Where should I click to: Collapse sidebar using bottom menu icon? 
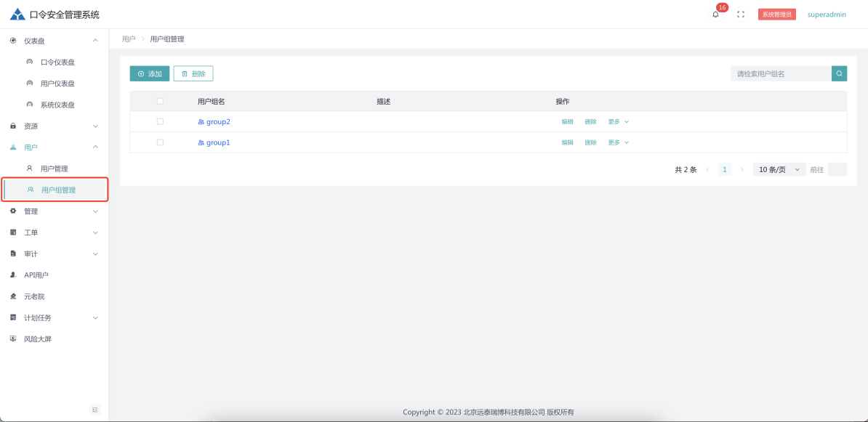(x=95, y=410)
